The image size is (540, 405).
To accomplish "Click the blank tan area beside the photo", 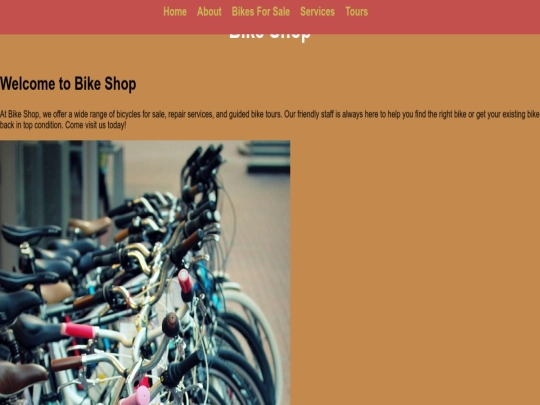I will (x=415, y=272).
